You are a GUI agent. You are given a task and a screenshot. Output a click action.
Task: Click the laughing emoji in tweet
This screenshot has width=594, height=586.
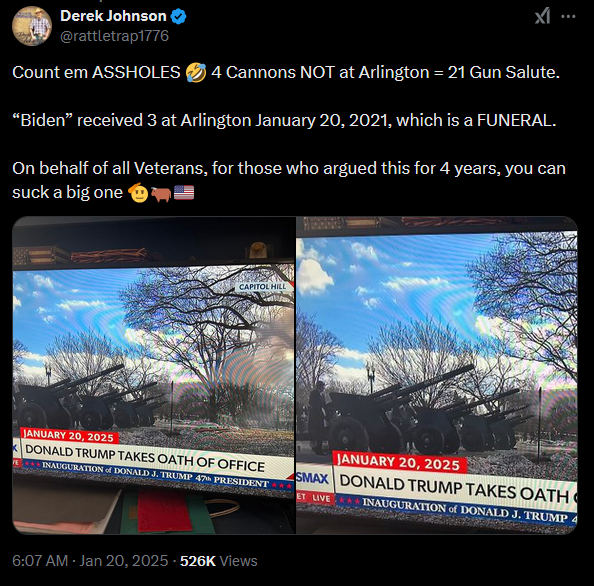196,73
